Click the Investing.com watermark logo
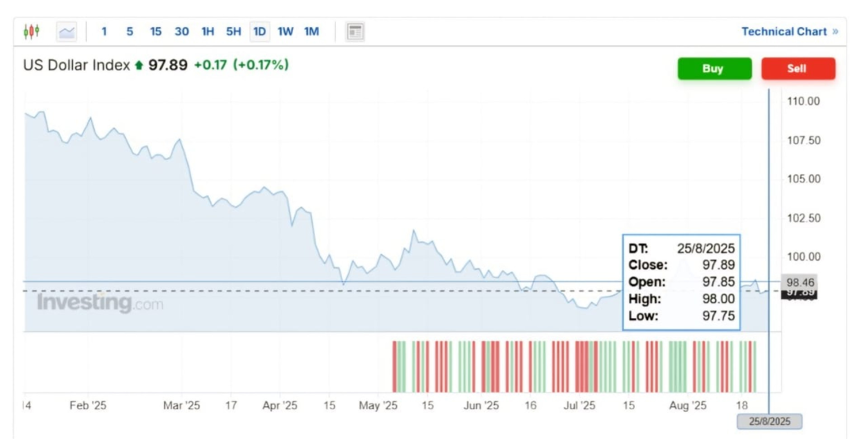The width and height of the screenshot is (868, 439). [100, 302]
